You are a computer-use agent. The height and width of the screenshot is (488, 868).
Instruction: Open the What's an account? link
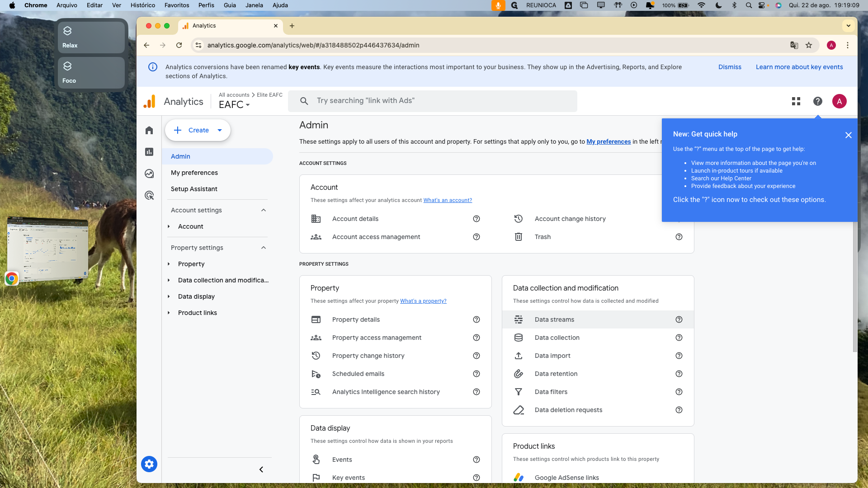(x=448, y=200)
